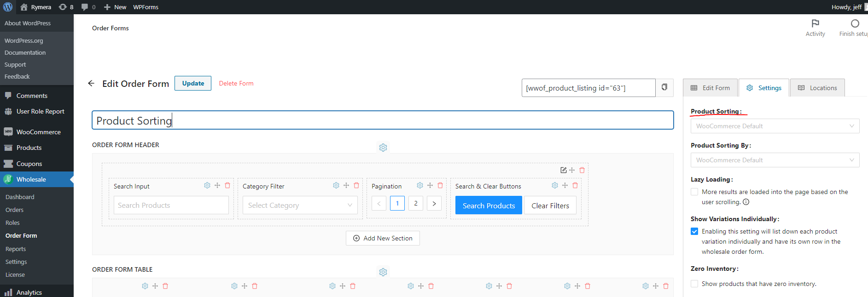Switch to the Locations tab

click(x=817, y=88)
